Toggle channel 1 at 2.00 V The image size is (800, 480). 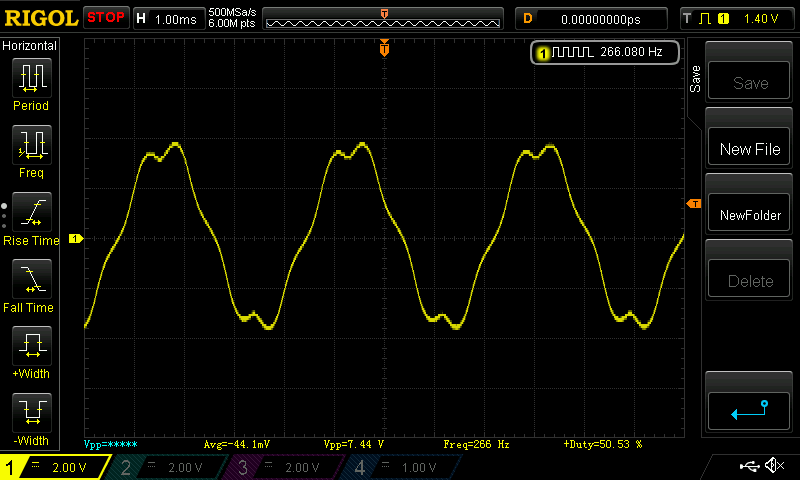click(55, 467)
